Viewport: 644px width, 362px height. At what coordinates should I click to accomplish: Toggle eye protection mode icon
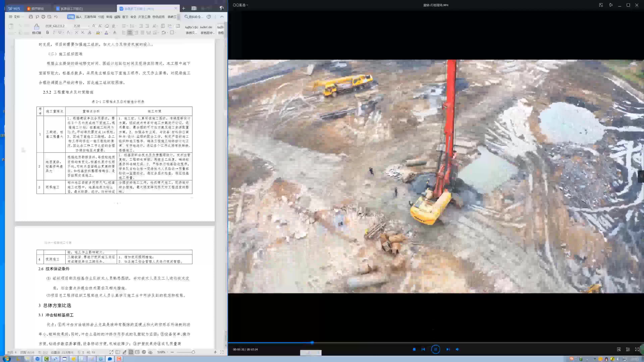coord(150,352)
